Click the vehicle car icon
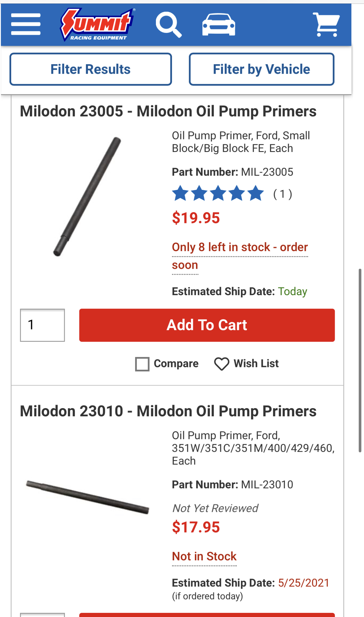Image resolution: width=364 pixels, height=617 pixels. [219, 25]
